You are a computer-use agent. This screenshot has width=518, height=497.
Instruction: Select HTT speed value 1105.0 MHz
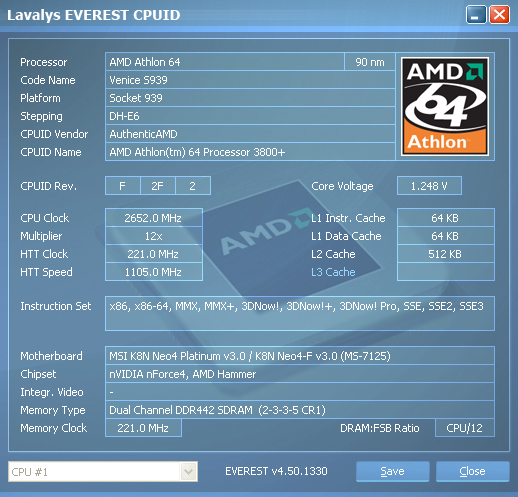pyautogui.click(x=154, y=272)
